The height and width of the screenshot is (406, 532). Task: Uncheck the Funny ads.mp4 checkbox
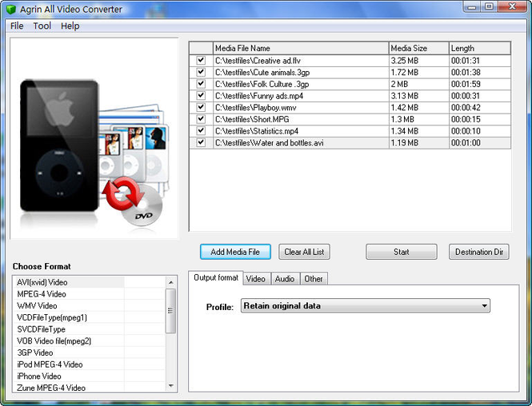[201, 95]
